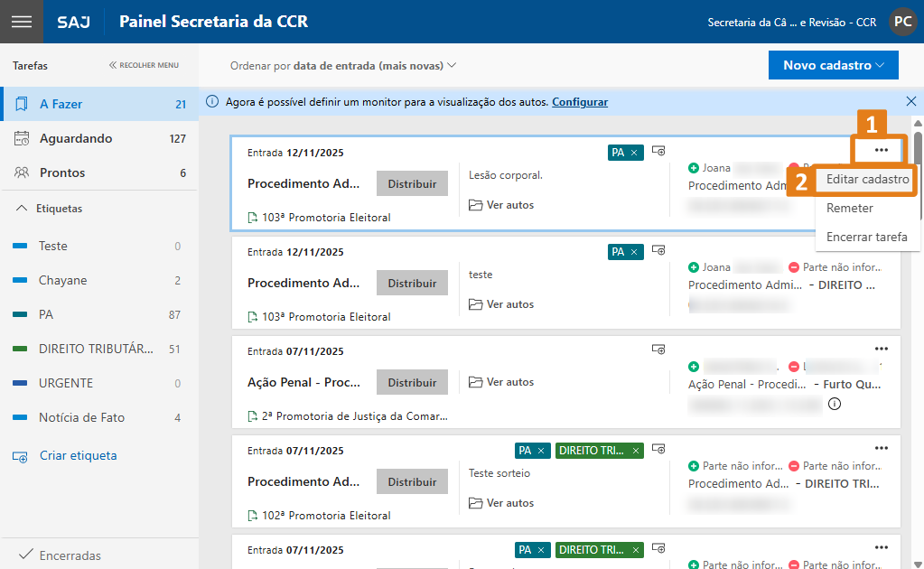The width and height of the screenshot is (924, 569).
Task: Select Editar cadastro from context menu
Action: pyautogui.click(x=867, y=180)
